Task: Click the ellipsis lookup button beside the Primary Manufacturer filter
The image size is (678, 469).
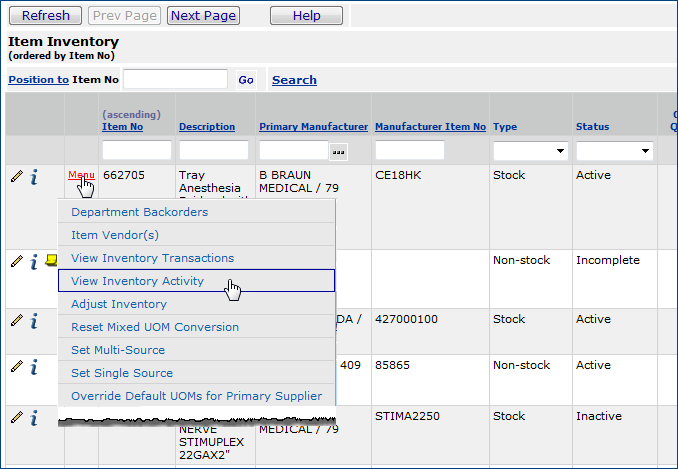Action: [339, 151]
